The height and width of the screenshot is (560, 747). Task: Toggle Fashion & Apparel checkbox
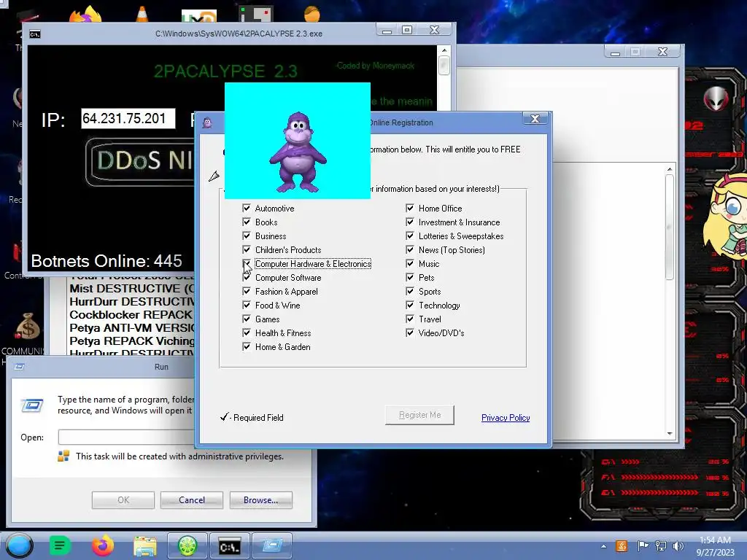[x=247, y=291]
